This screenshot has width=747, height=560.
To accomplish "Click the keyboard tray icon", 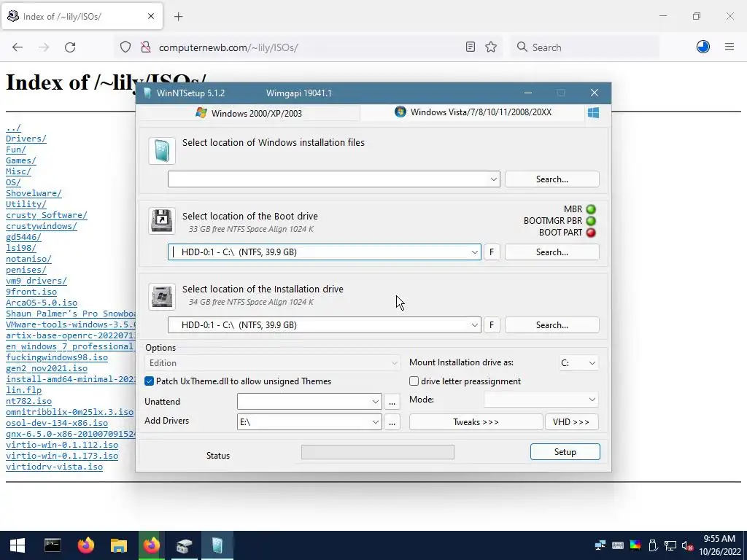I will click(x=617, y=545).
